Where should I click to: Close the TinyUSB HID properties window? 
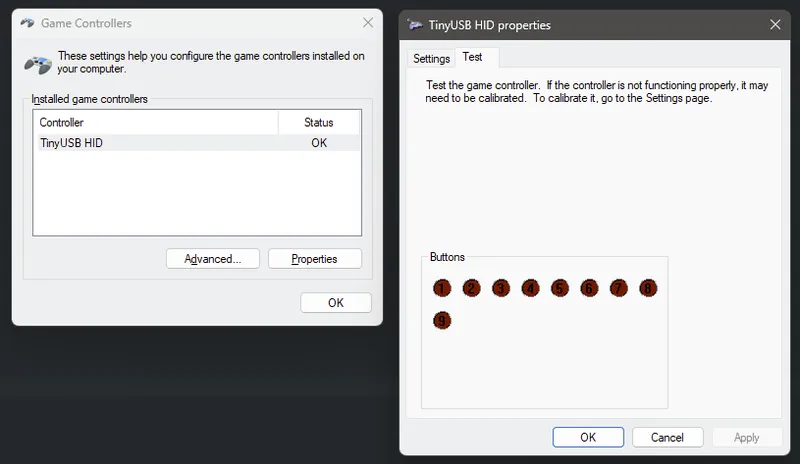(x=774, y=24)
